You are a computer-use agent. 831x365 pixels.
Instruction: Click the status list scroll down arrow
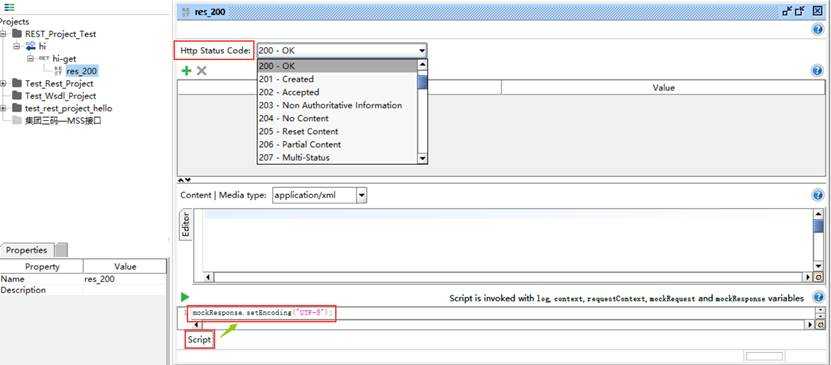(422, 158)
